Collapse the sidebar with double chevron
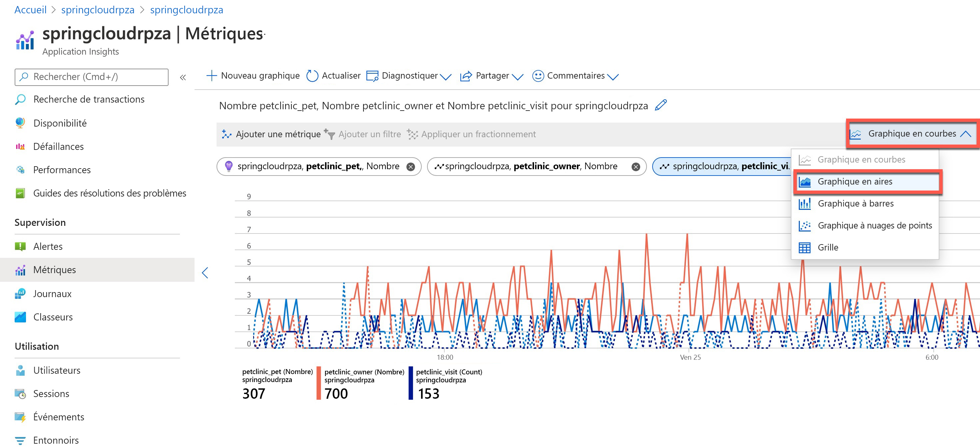The height and width of the screenshot is (447, 980). [183, 77]
